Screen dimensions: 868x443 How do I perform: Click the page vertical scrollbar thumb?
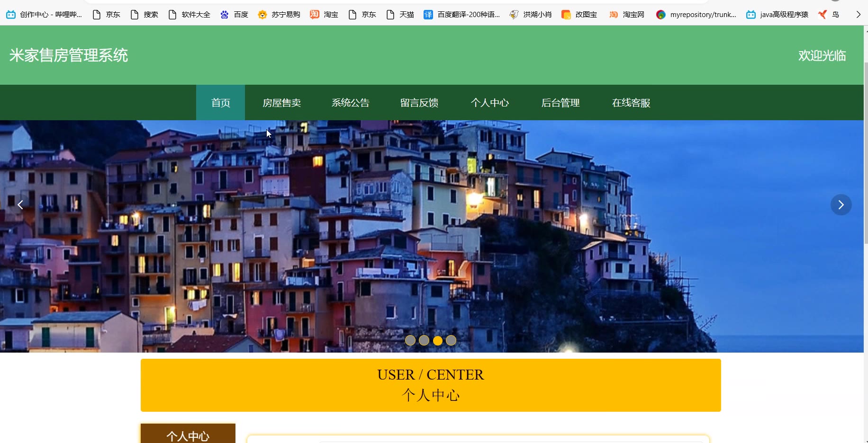coord(866,152)
